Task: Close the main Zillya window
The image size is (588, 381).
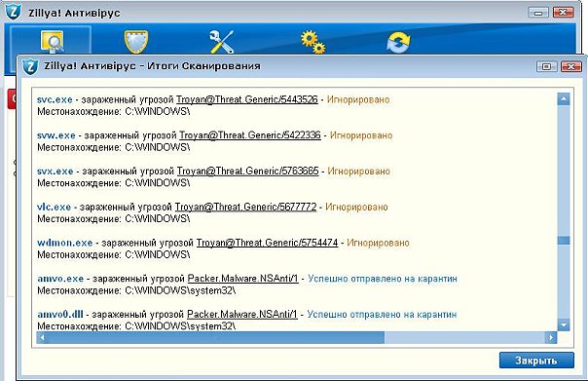Action: click(x=563, y=13)
